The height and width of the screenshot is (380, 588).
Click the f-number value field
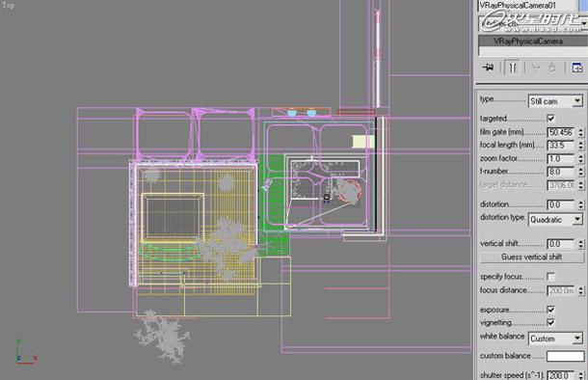561,172
